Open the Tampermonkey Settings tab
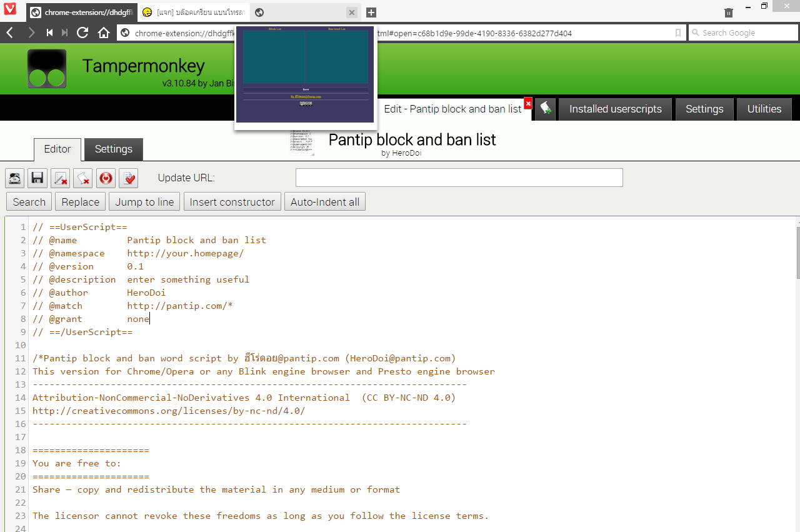The width and height of the screenshot is (800, 532). coord(704,109)
